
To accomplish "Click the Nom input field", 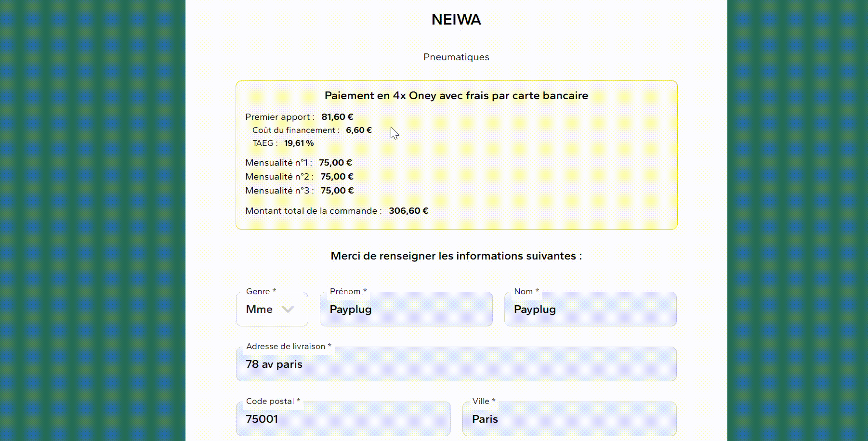I will [591, 309].
